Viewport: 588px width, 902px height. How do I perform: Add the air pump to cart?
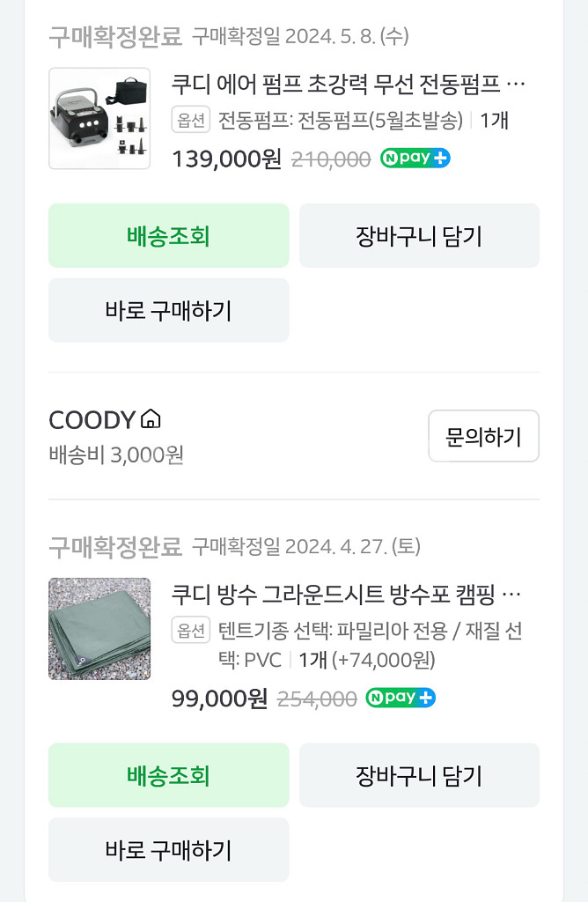(x=419, y=236)
